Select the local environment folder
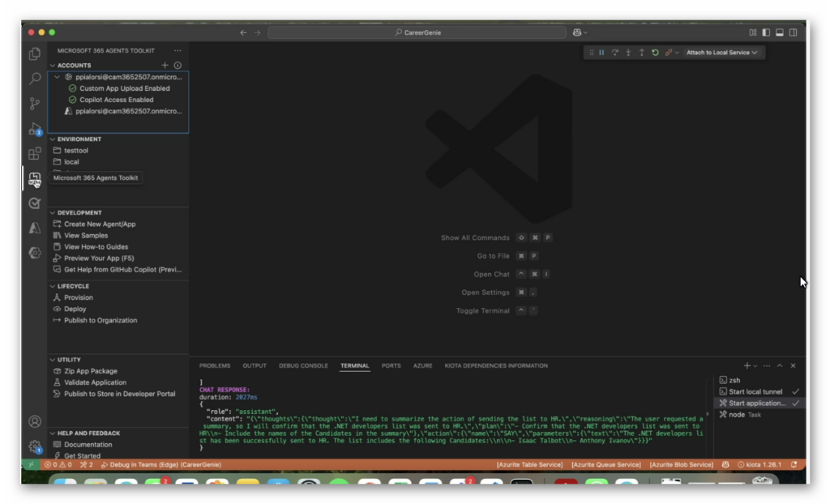This screenshot has width=830, height=504. (71, 162)
